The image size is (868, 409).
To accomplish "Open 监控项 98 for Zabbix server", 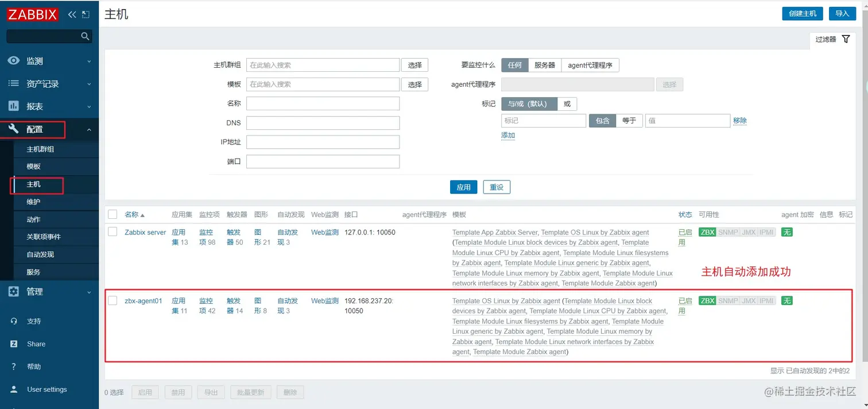I will coord(207,237).
